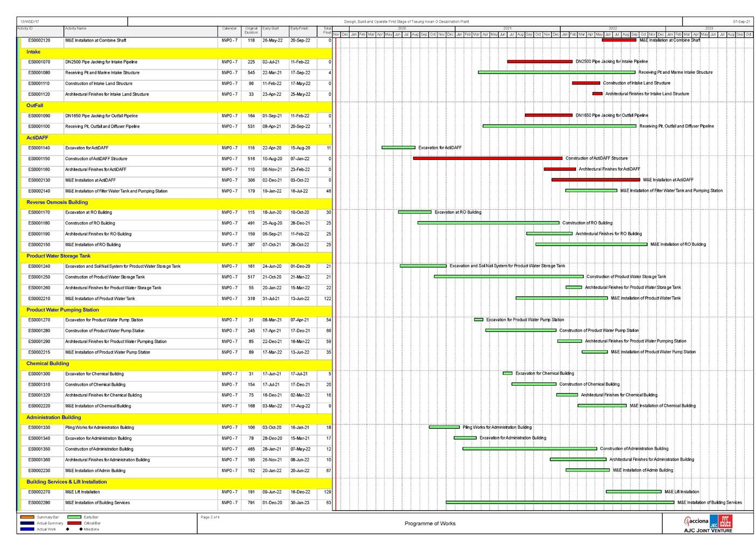Image resolution: width=756 pixels, height=535 pixels.
Task: Select the red DN2500 Pipe Jacking Gantt bar
Action: [539, 61]
